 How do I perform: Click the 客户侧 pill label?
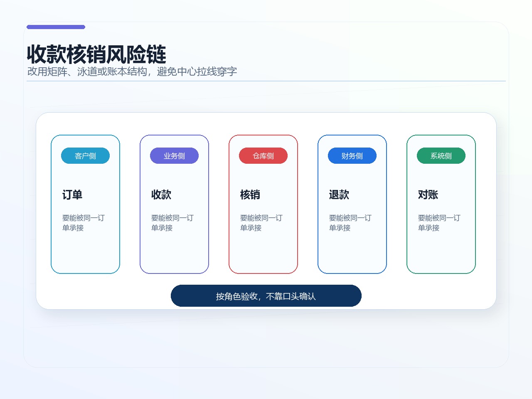point(85,156)
